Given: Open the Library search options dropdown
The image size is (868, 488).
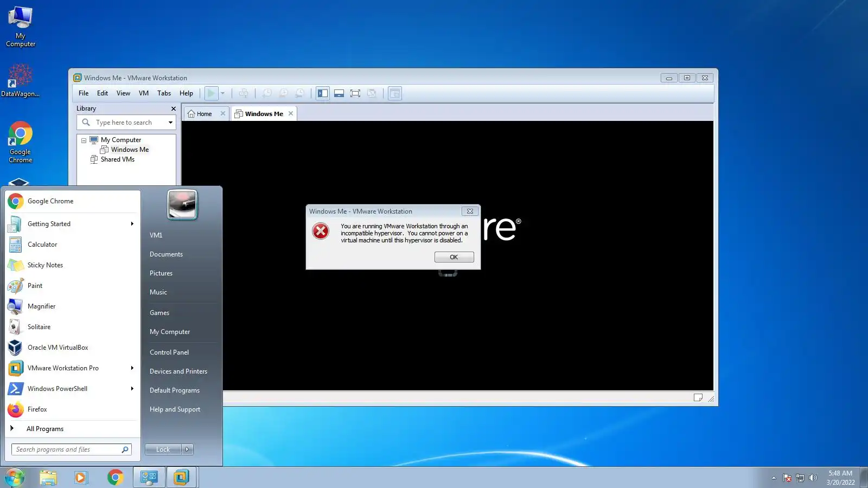Looking at the screenshot, I should click(x=170, y=123).
